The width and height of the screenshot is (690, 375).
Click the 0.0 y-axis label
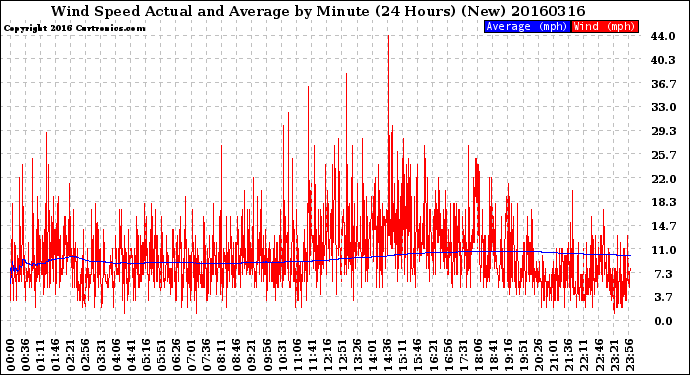(x=663, y=321)
